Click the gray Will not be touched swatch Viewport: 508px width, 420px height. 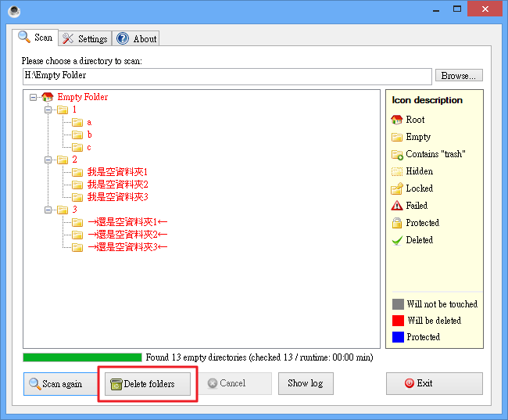click(x=398, y=304)
